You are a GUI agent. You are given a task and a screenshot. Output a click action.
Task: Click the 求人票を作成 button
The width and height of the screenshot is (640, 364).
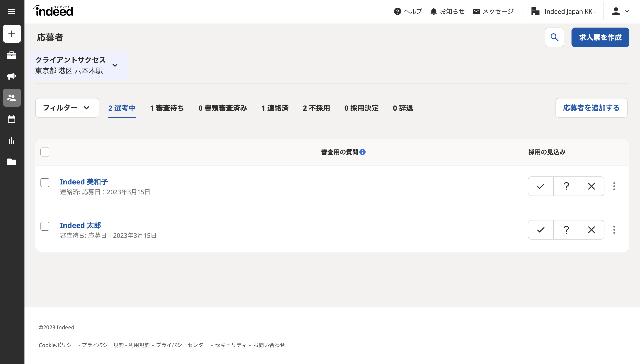(600, 37)
